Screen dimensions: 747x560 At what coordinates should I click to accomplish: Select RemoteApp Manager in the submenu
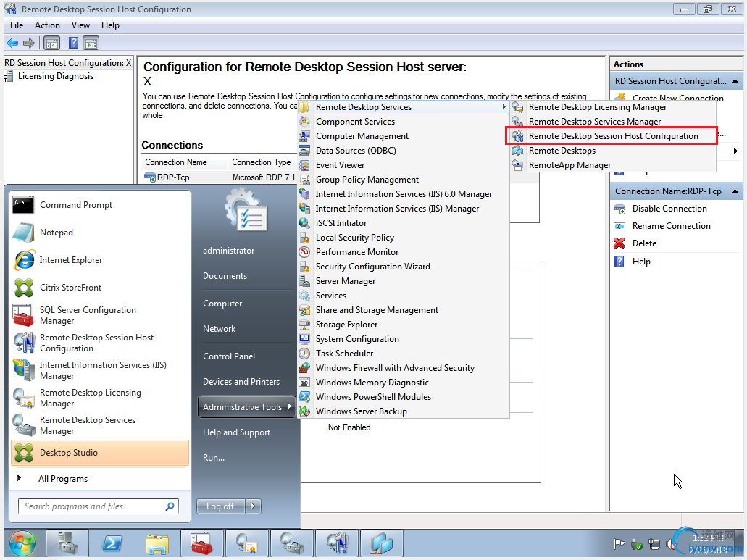pos(613,165)
